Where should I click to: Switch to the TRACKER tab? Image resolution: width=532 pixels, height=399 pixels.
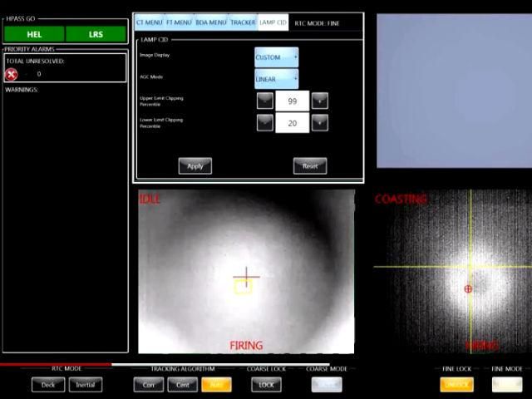click(243, 22)
